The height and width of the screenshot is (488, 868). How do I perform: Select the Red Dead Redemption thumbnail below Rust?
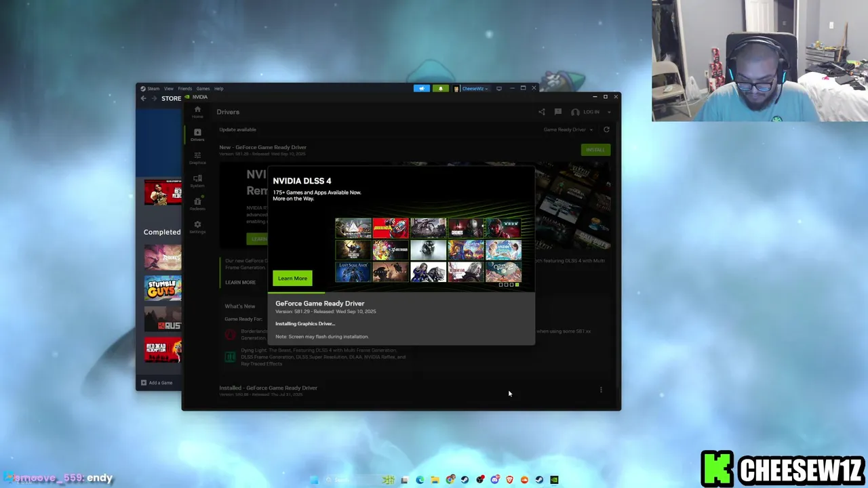click(x=163, y=350)
